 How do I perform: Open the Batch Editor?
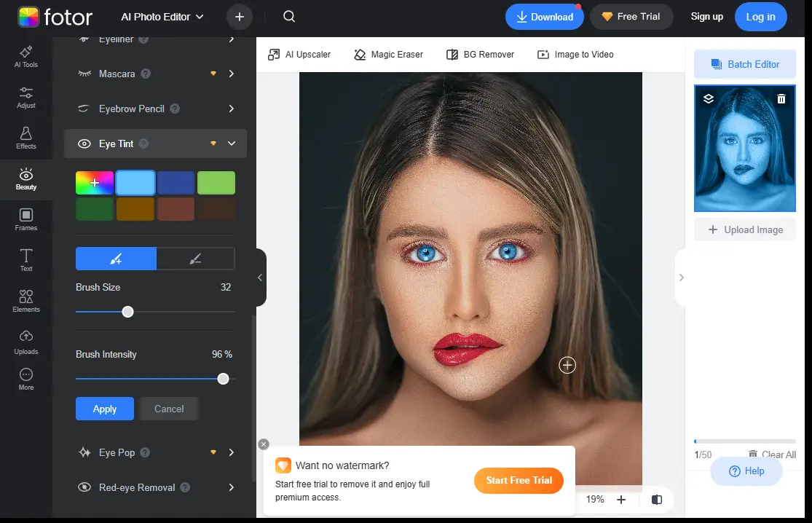pyautogui.click(x=745, y=64)
